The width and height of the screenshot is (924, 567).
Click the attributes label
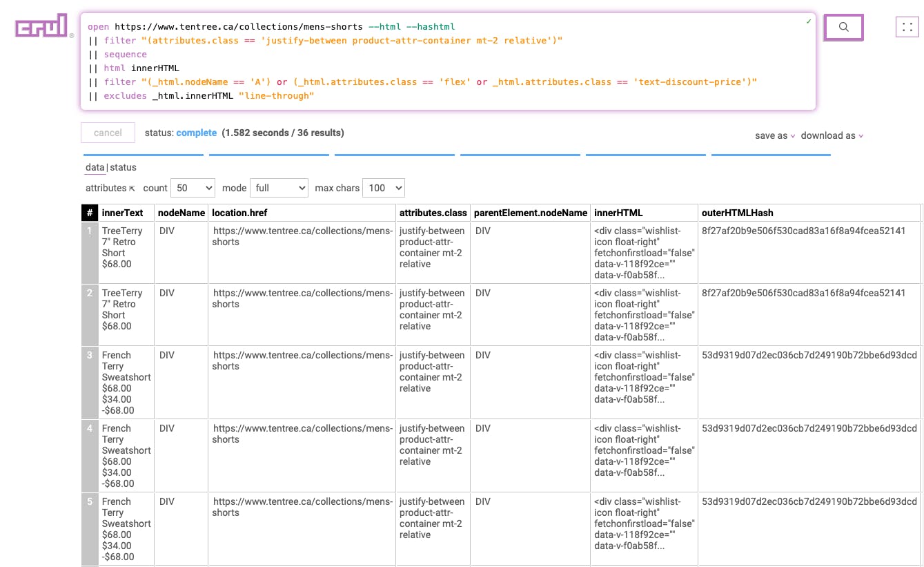(106, 188)
